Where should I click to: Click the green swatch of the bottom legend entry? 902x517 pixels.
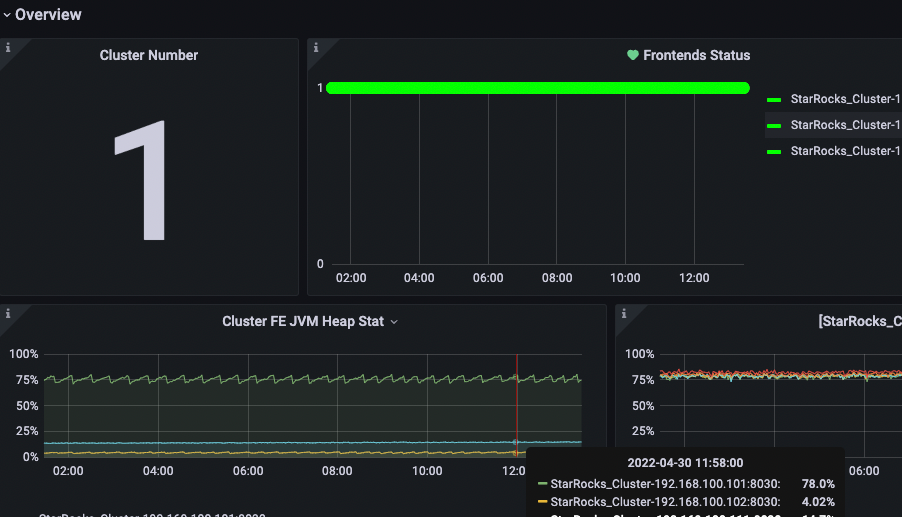pos(773,152)
